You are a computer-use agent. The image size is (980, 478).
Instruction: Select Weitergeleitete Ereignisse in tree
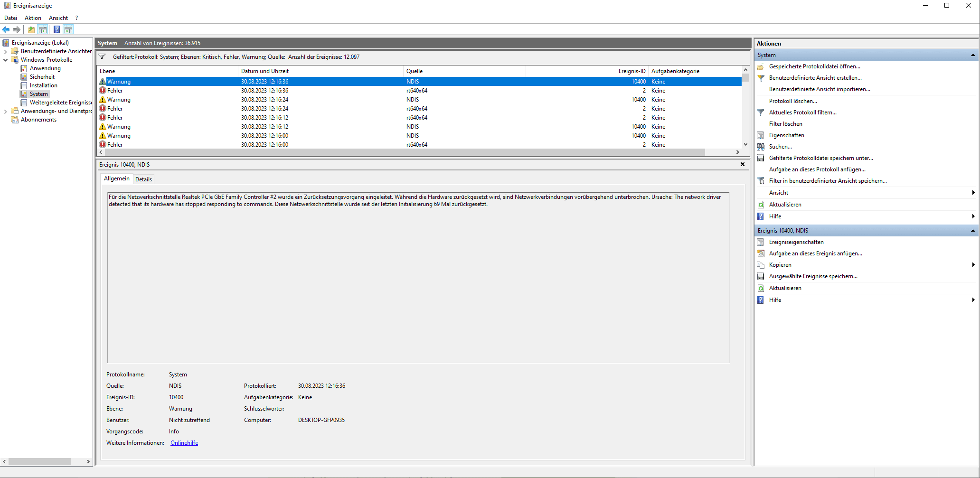coord(61,103)
